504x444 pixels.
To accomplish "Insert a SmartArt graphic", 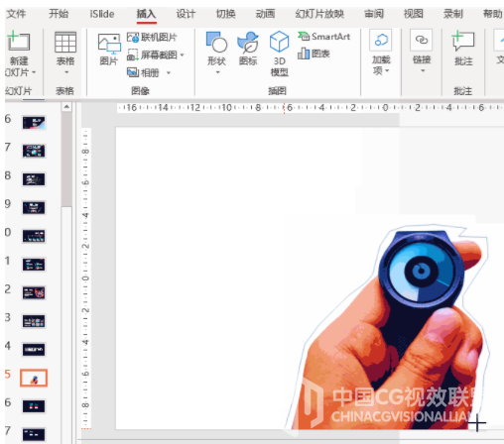I will 323,37.
